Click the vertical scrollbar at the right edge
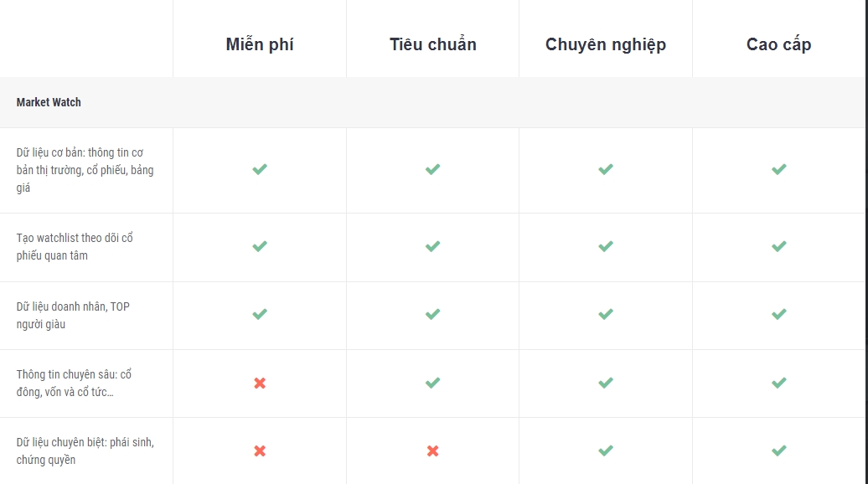Image resolution: width=868 pixels, height=484 pixels. [x=866, y=242]
